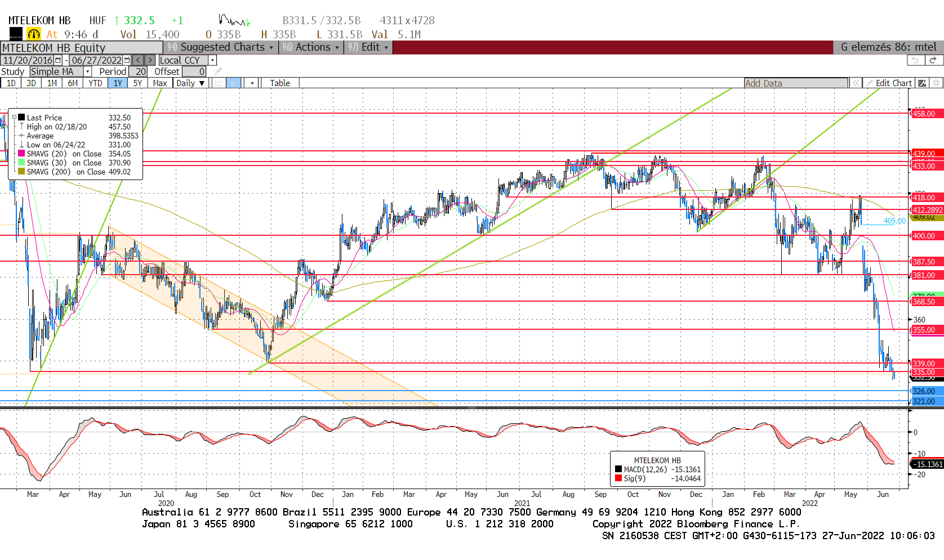Undo last chart change
944x560 pixels.
click(916, 60)
